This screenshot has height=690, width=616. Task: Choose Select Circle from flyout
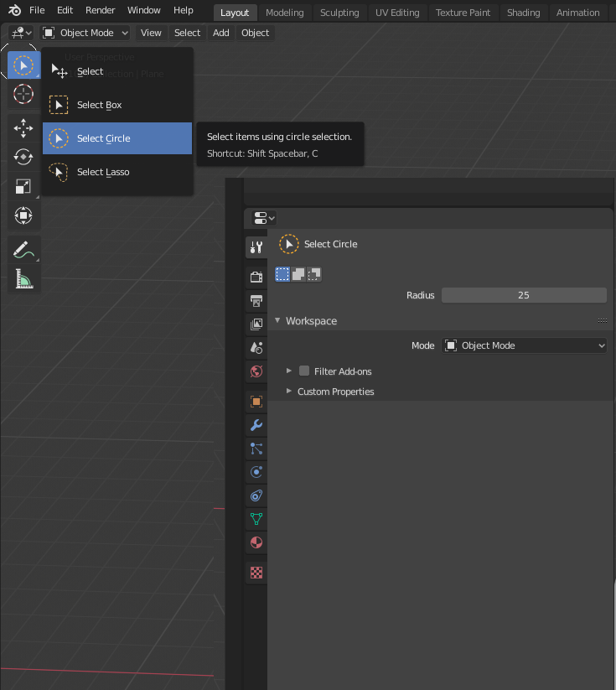[x=117, y=138]
